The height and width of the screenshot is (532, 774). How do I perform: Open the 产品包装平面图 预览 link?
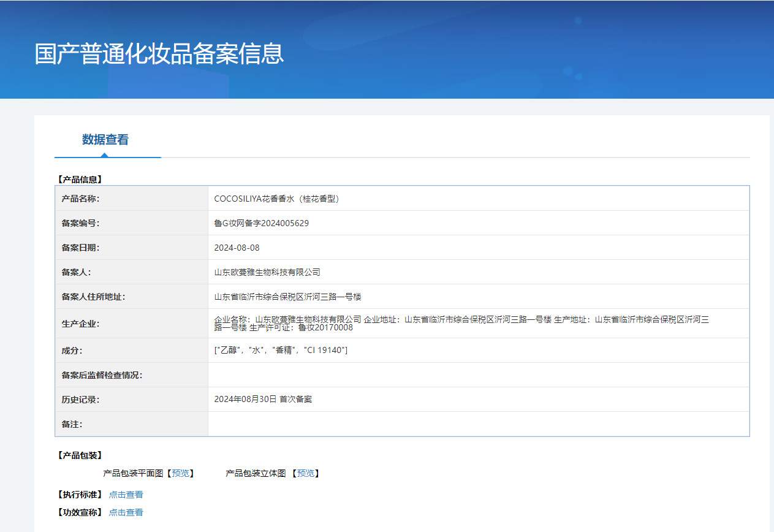tap(181, 473)
